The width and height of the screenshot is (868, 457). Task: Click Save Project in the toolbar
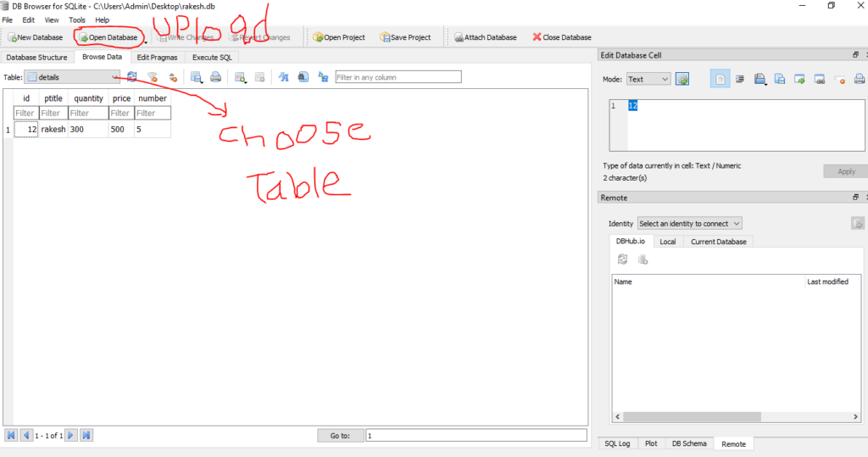click(405, 37)
